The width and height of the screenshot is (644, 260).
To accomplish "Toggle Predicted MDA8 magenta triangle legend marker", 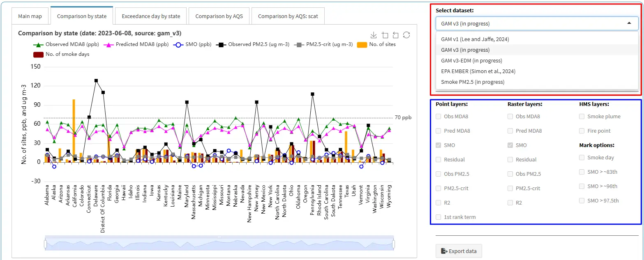I will click(x=111, y=44).
